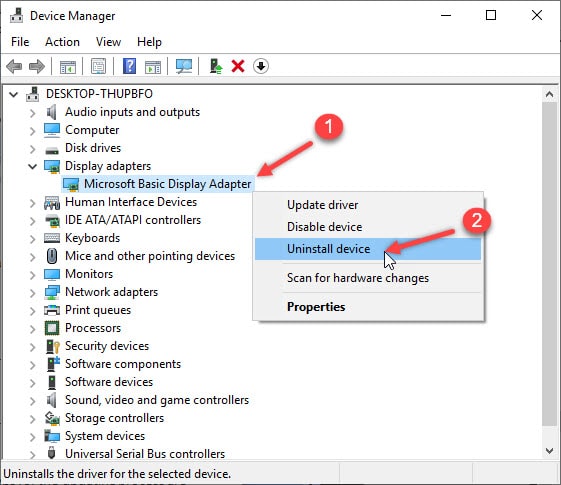Click the Security devices key icon

[x=53, y=346]
